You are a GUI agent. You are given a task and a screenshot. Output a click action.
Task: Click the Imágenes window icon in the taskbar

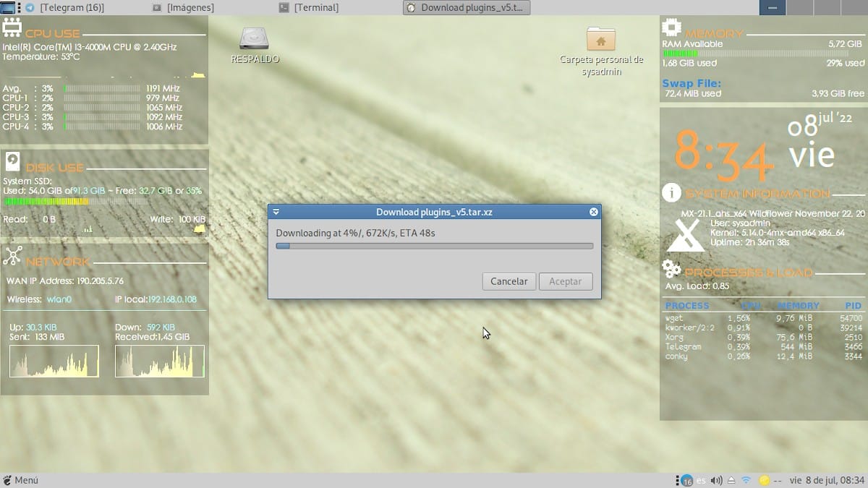point(157,7)
